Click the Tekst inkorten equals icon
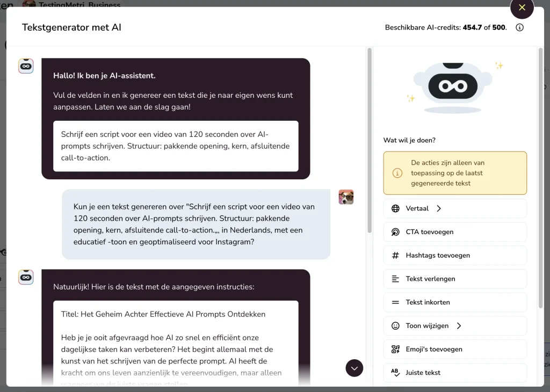 [395, 302]
